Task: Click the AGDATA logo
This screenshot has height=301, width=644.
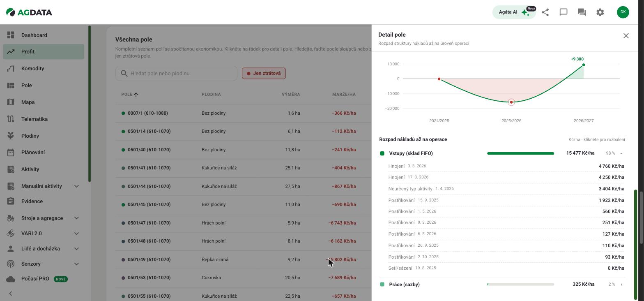Action: coord(29,12)
